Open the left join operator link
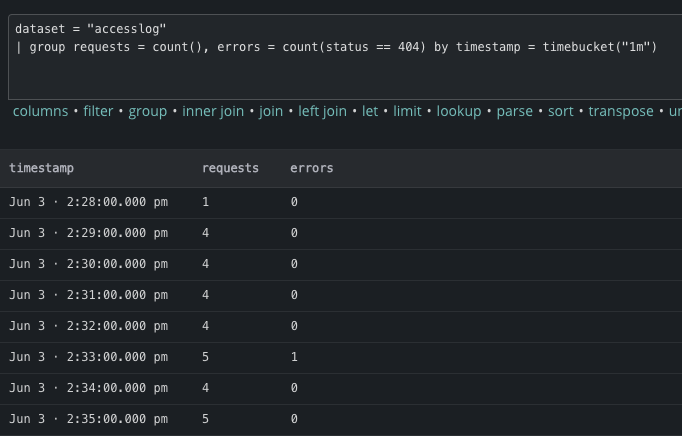 322,111
